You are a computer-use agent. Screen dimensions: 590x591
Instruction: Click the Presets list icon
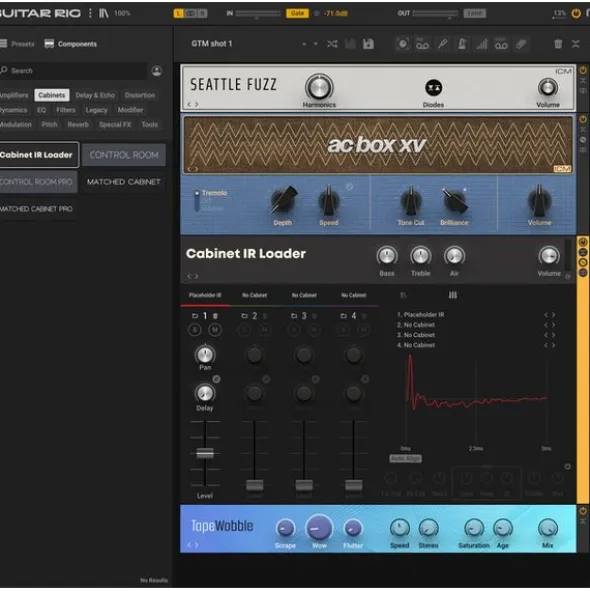click(x=3, y=44)
